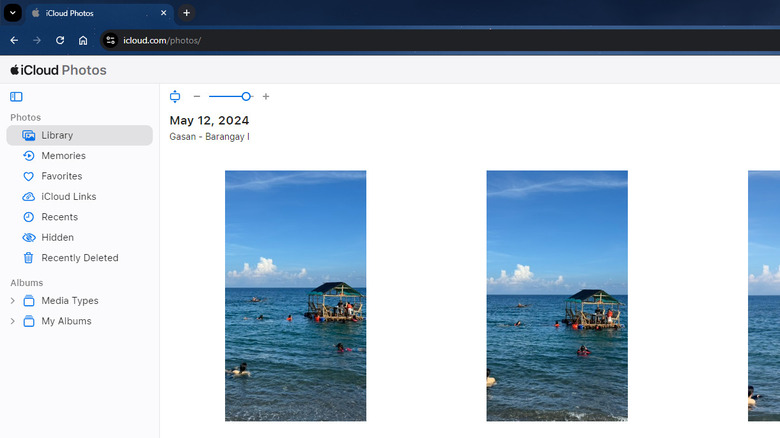Open the first beach photo thumbnail

point(295,295)
